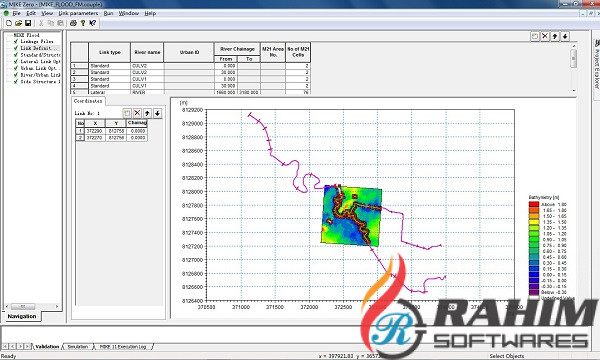Select Linkage Files in the navigation tree
Viewport: 600px width, 360px height.
click(x=37, y=41)
